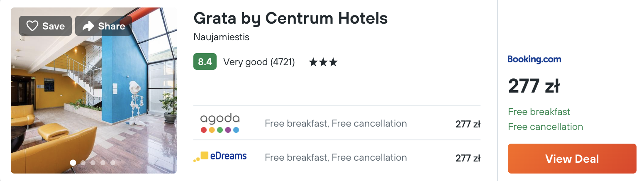The width and height of the screenshot is (644, 181).
Task: Click agoda's 277 zł price
Action: coord(468,124)
